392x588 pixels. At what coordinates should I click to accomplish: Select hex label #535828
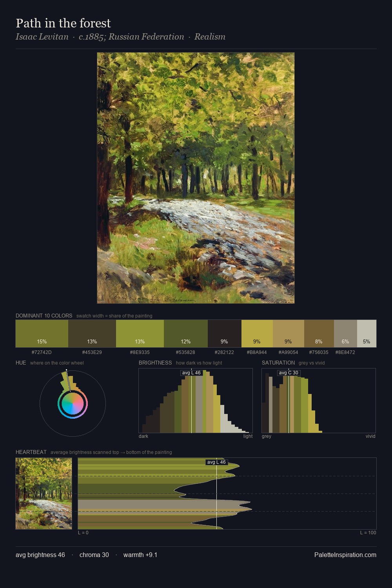[x=185, y=352]
